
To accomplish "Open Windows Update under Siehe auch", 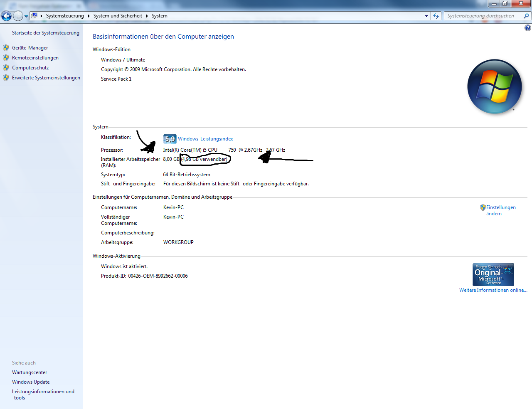I will coord(31,382).
